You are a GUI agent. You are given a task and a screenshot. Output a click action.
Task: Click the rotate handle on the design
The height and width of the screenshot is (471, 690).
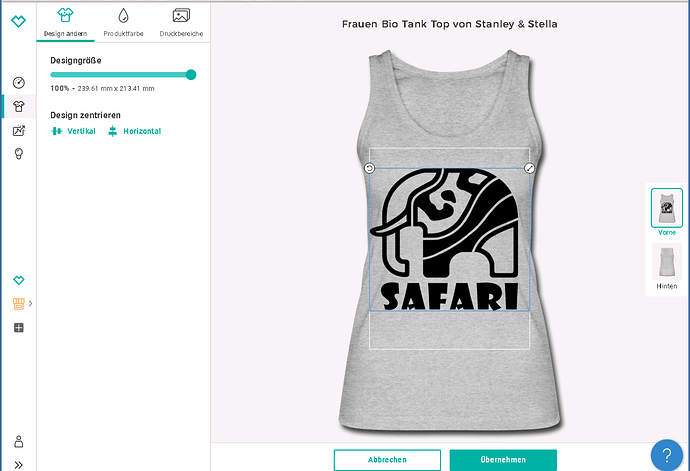(369, 168)
